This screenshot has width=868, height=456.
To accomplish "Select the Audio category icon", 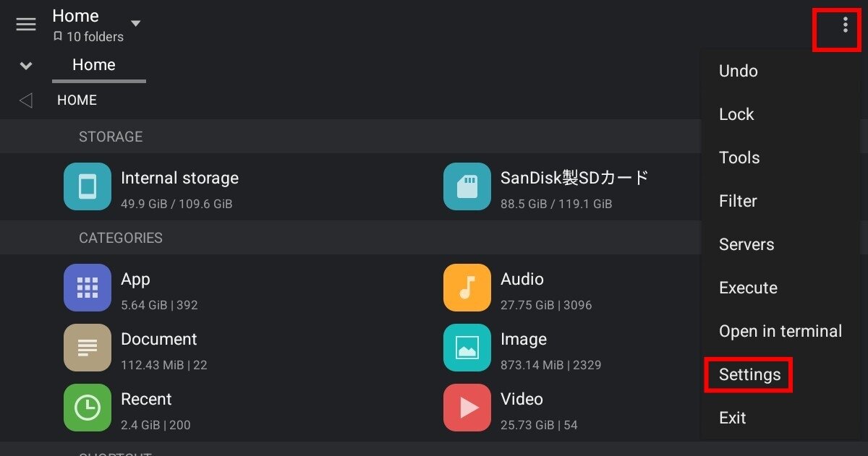I will pyautogui.click(x=467, y=287).
